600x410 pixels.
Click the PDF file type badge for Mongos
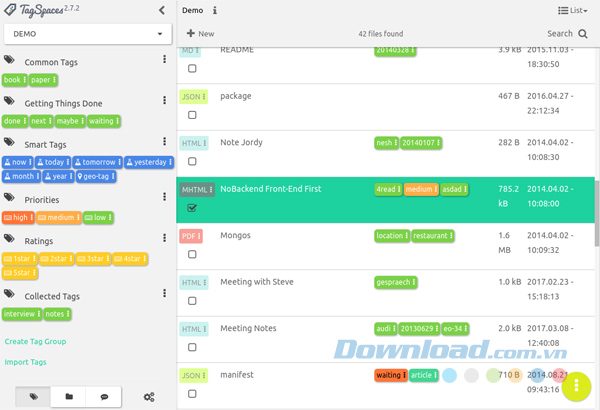point(191,236)
